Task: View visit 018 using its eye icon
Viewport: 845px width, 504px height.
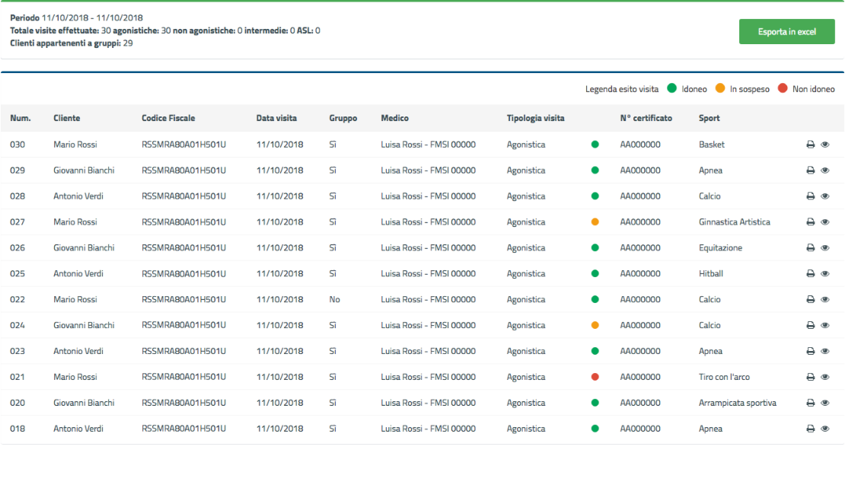Action: coord(825,429)
